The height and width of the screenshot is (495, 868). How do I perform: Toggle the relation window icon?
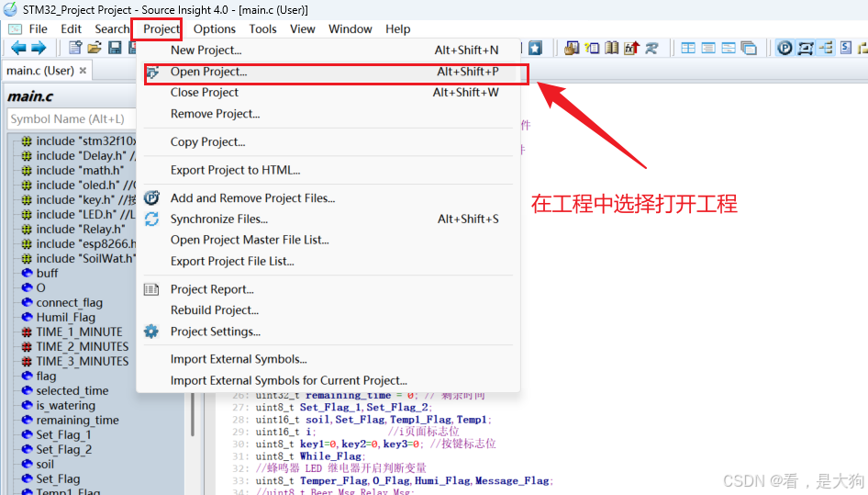(826, 49)
